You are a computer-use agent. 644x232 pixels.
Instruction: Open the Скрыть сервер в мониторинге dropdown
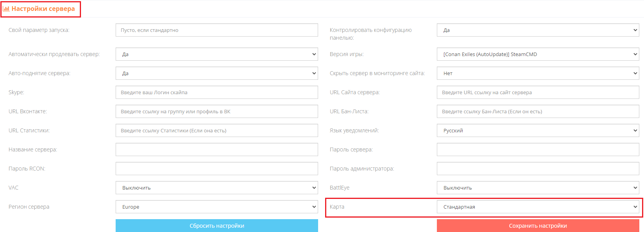[538, 73]
